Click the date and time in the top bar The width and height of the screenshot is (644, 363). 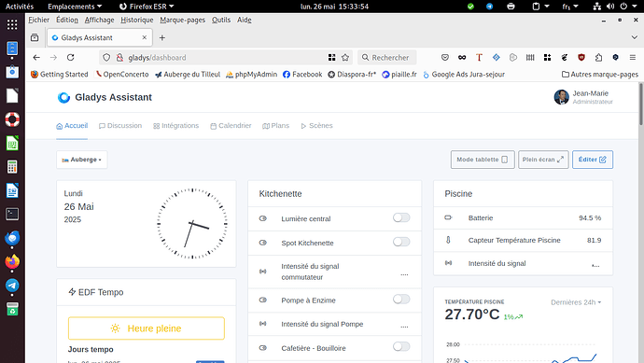pyautogui.click(x=334, y=7)
